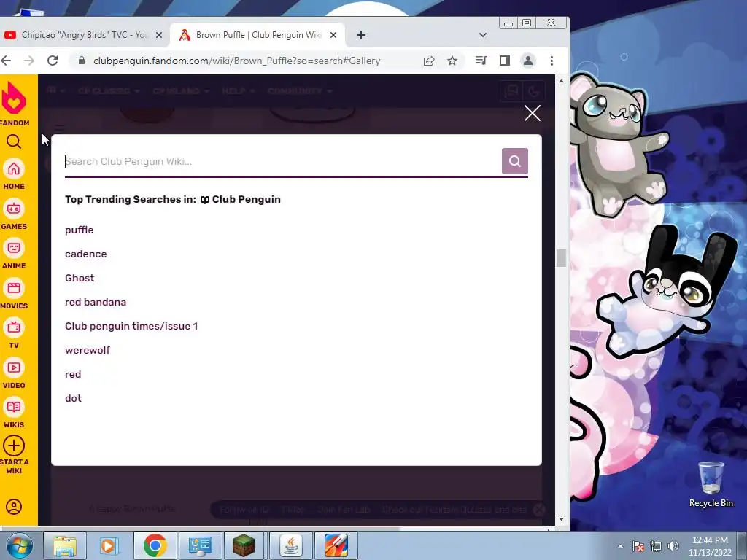The width and height of the screenshot is (747, 560).
Task: Open Java taskbar application icon
Action: click(x=290, y=545)
